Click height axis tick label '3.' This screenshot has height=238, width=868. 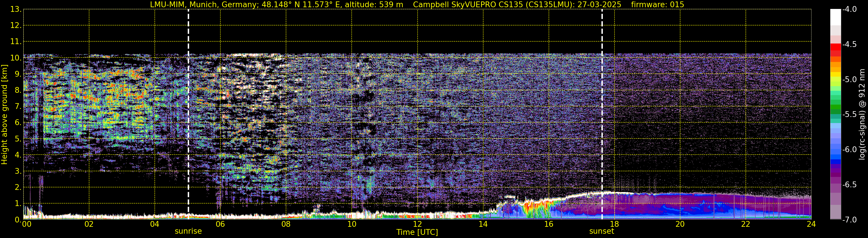[x=18, y=171]
